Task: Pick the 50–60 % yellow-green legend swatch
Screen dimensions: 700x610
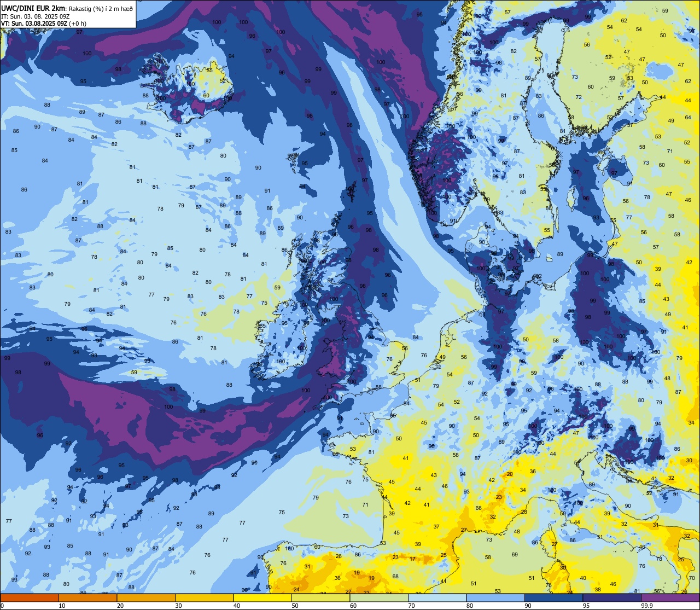Action: [320, 597]
